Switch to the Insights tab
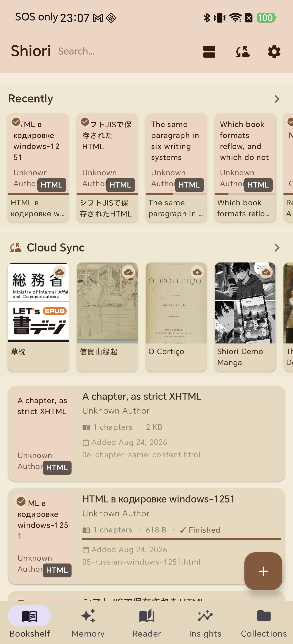Image resolution: width=293 pixels, height=644 pixels. pyautogui.click(x=205, y=623)
